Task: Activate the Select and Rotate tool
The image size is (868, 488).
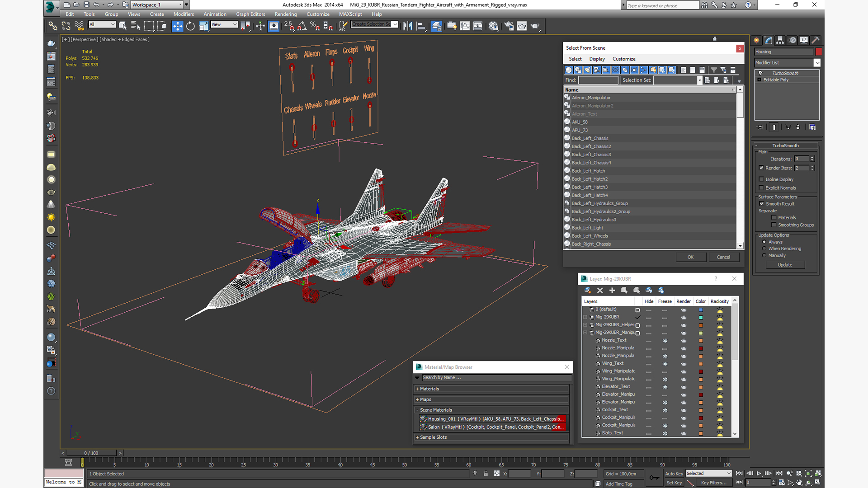Action: coord(190,26)
